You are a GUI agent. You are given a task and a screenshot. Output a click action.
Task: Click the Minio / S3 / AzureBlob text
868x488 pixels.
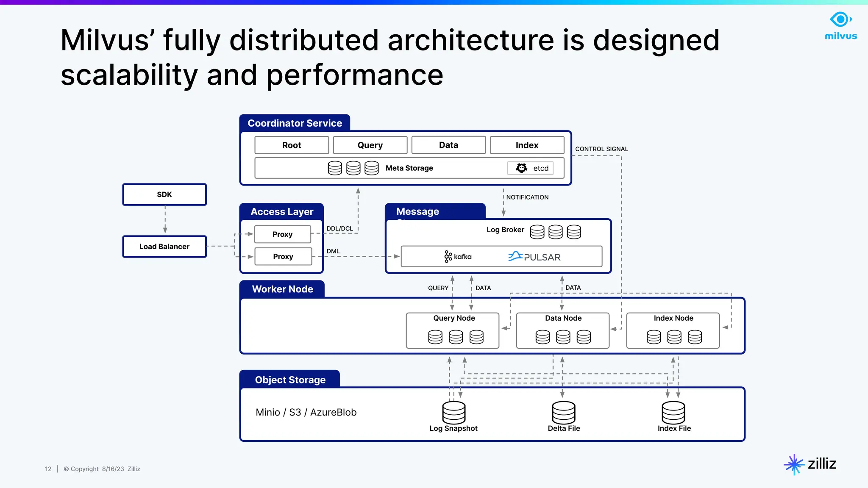(x=306, y=412)
